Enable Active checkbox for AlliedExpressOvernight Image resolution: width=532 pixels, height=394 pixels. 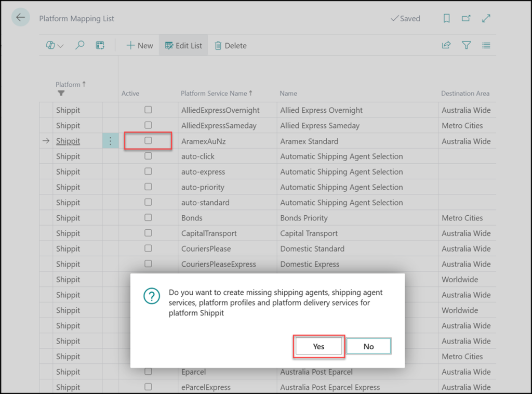pyautogui.click(x=148, y=110)
